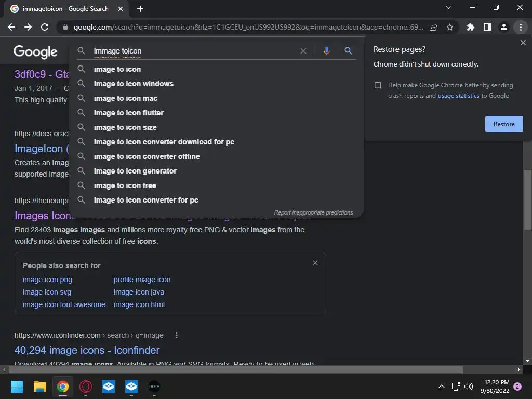
Task: Share this page from address bar
Action: (x=433, y=27)
